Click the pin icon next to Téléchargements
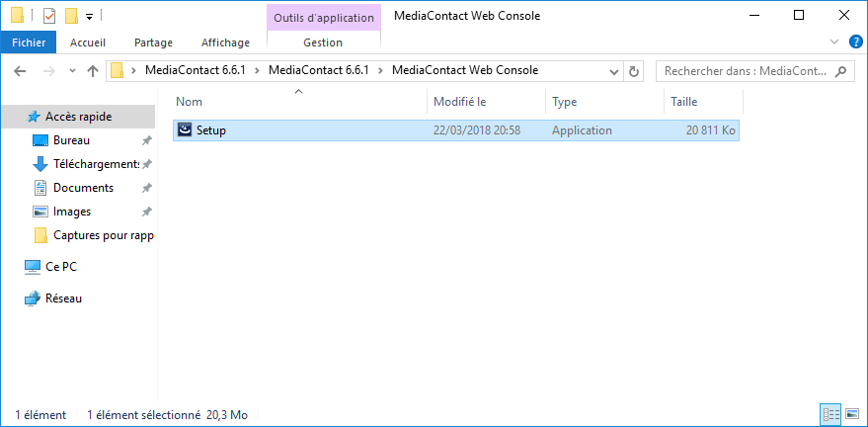 click(x=147, y=164)
